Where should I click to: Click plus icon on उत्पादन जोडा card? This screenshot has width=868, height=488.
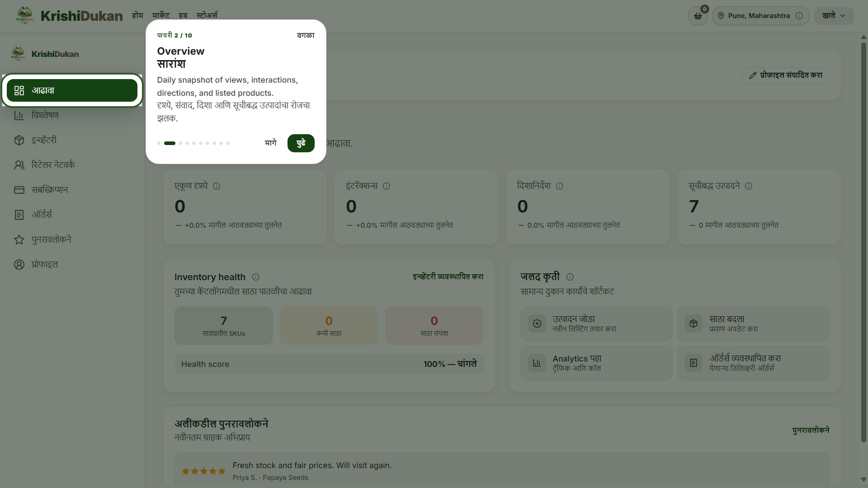point(537,324)
